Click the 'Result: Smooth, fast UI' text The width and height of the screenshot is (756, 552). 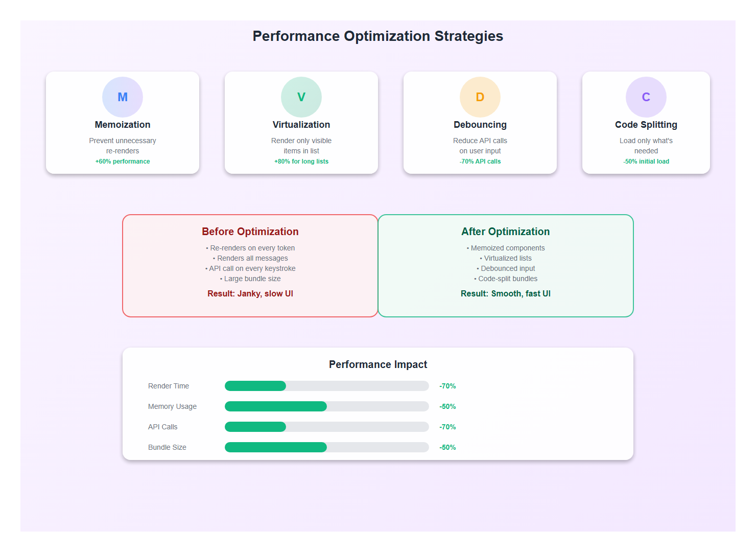tap(505, 293)
